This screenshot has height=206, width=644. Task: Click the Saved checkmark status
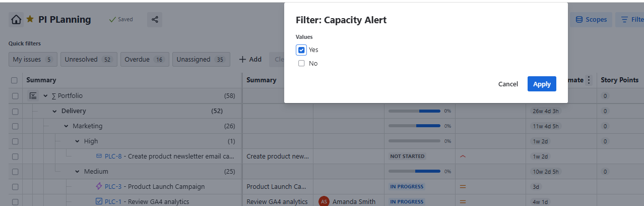[x=121, y=20]
